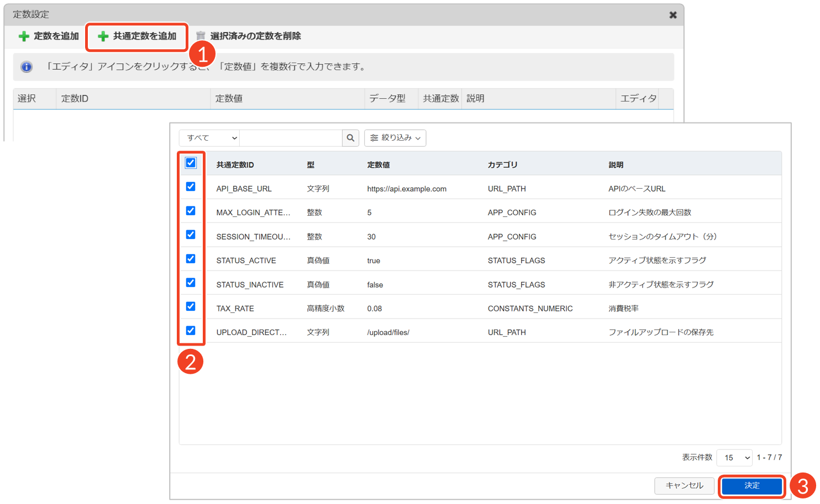The image size is (820, 504).
Task: Click the green plus 定数を追加 icon
Action: tap(24, 36)
